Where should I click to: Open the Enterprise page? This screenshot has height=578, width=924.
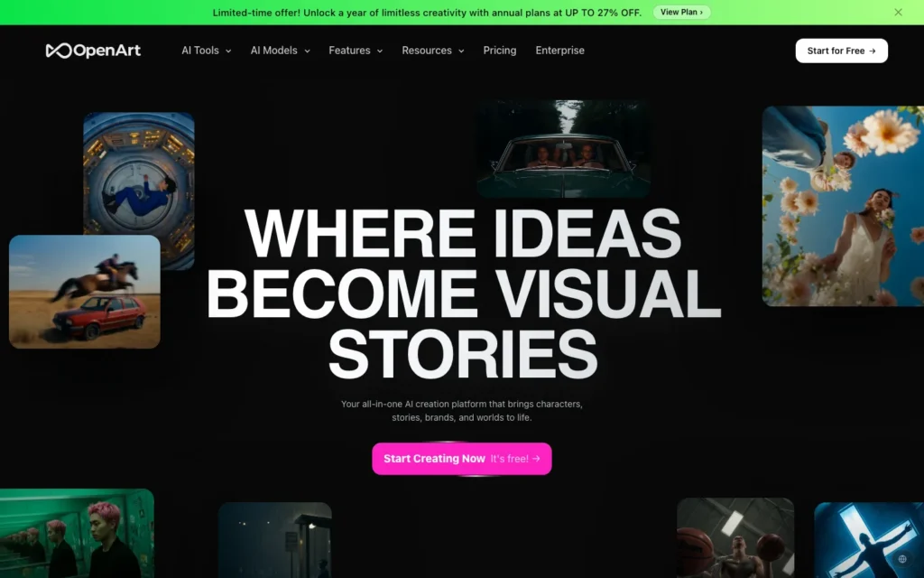point(559,51)
